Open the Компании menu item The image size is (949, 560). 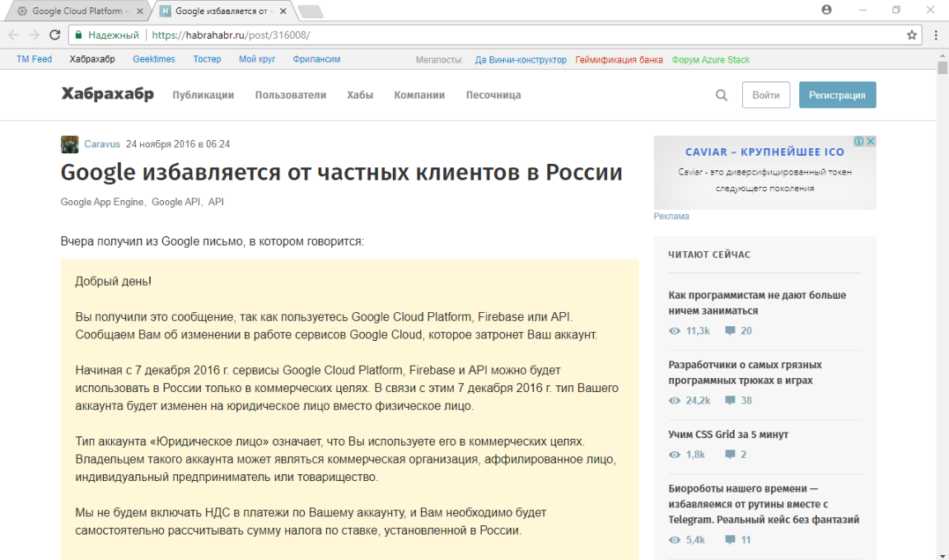419,95
